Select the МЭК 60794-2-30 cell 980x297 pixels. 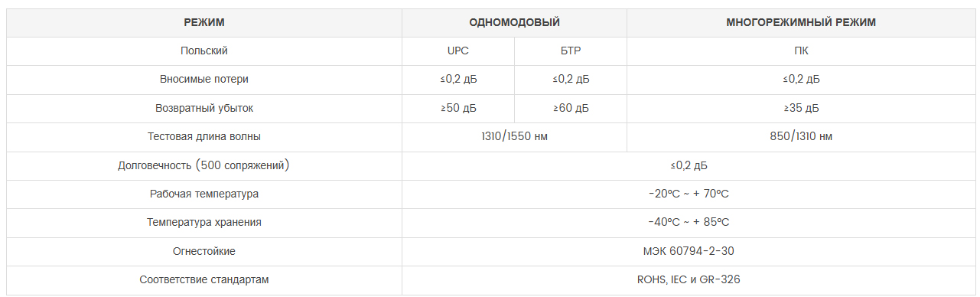[x=689, y=251]
